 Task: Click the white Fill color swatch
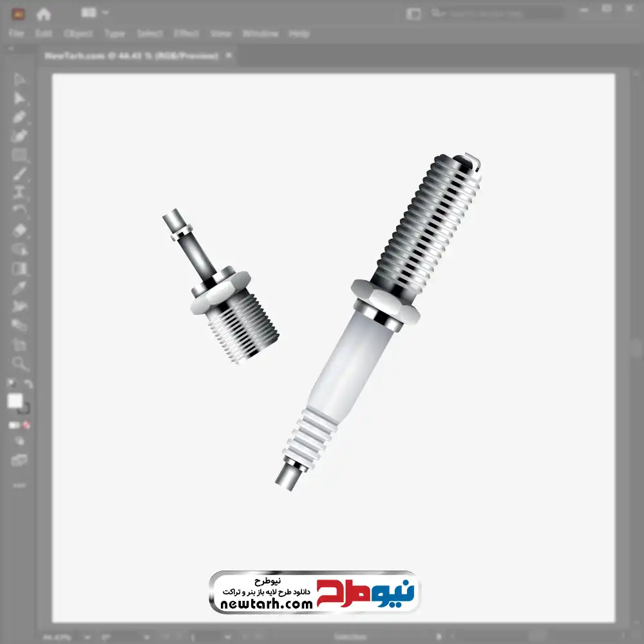[15, 401]
